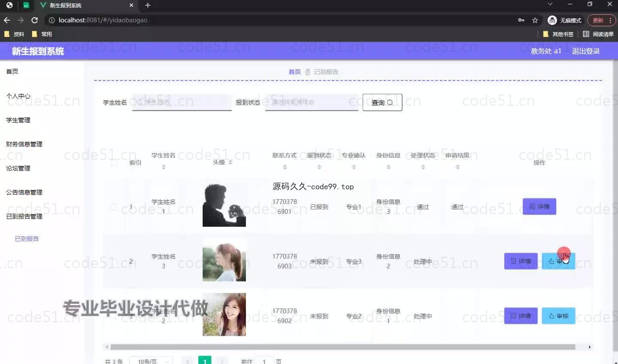Image resolution: width=618 pixels, height=364 pixels.
Task: Open 详情 for the 专业2 row
Action: [x=521, y=316]
